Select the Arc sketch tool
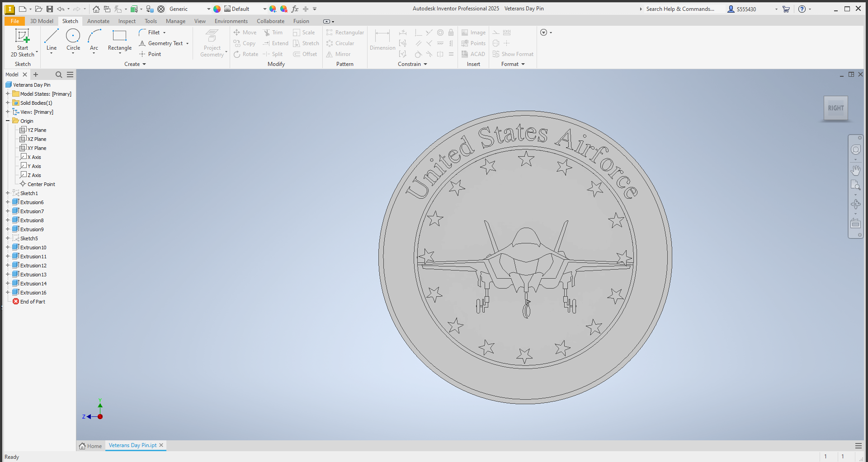Image resolution: width=868 pixels, height=462 pixels. tap(94, 41)
